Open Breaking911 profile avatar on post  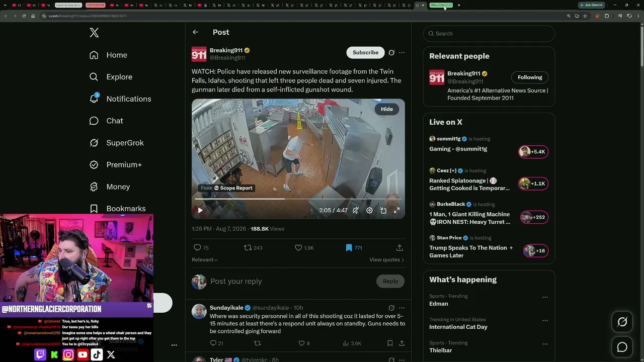point(199,54)
